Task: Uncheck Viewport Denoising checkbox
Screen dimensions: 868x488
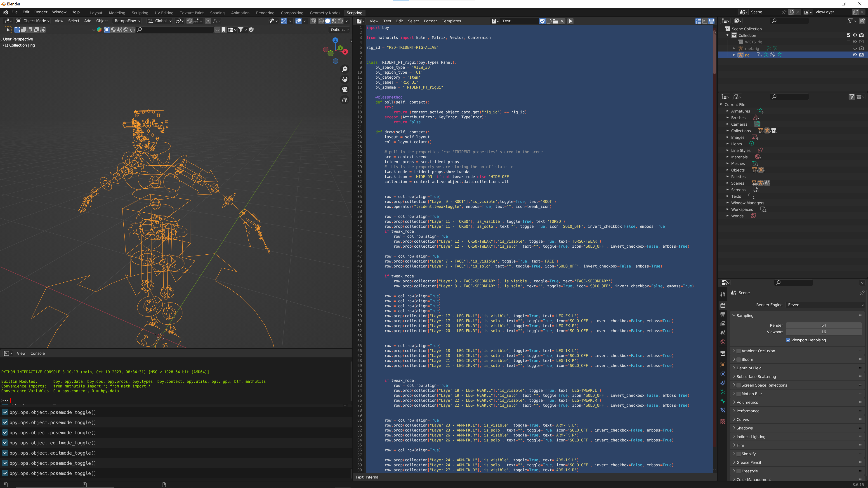Action: (788, 340)
